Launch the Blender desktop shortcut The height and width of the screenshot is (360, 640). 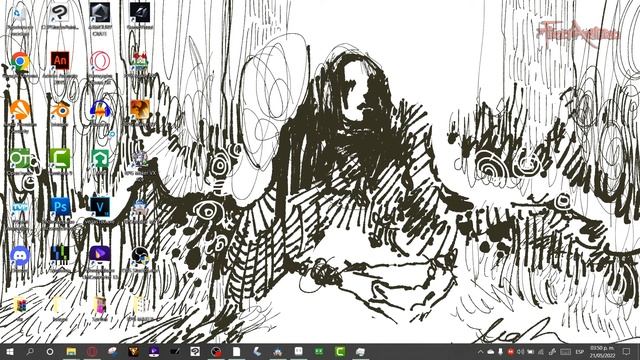60,110
